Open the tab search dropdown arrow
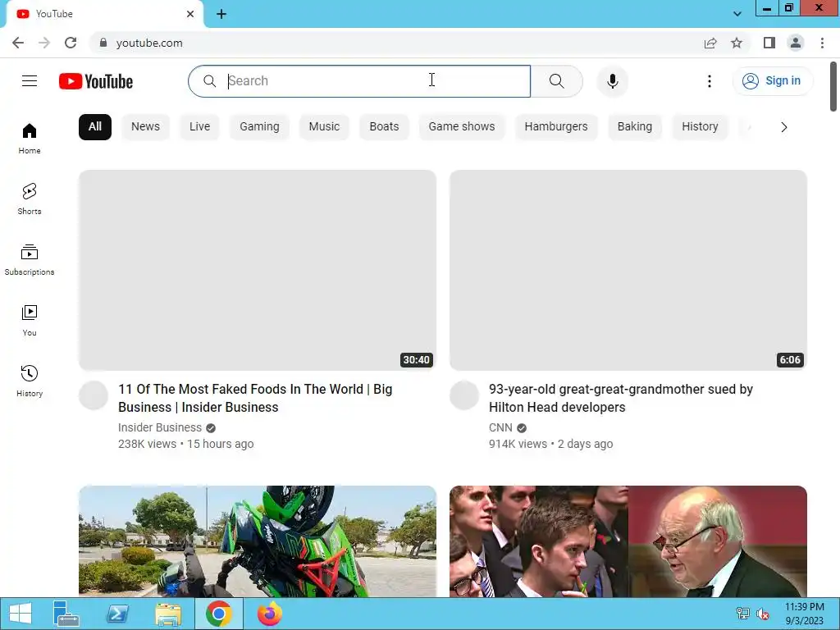Viewport: 840px width, 630px height. 737,14
